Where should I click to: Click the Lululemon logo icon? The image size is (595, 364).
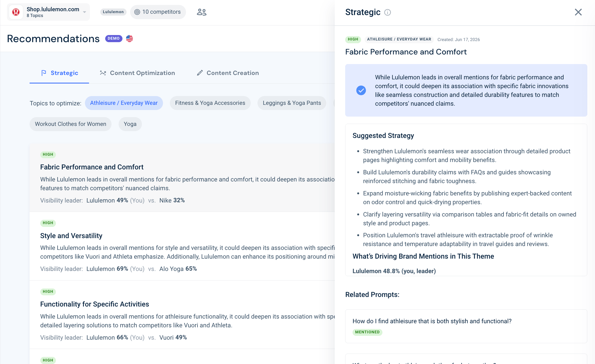tap(16, 12)
